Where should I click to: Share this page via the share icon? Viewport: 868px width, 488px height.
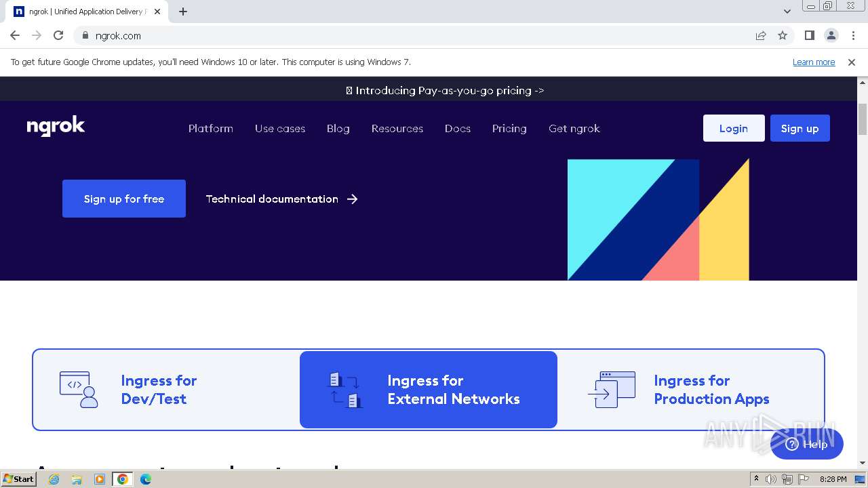pyautogui.click(x=761, y=35)
